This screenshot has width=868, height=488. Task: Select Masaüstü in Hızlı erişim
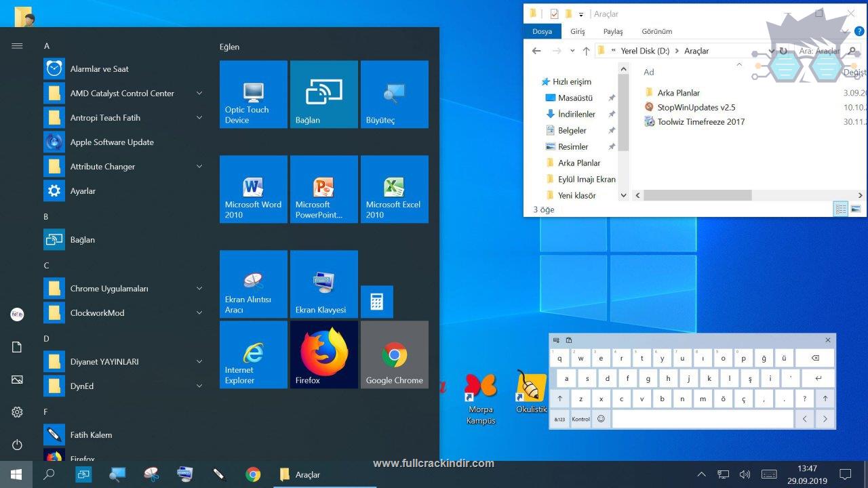(575, 98)
